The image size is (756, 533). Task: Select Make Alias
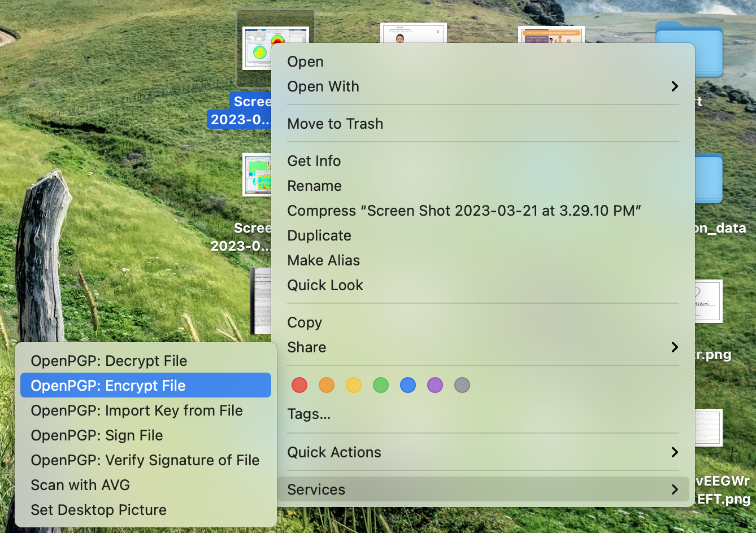coord(483,260)
